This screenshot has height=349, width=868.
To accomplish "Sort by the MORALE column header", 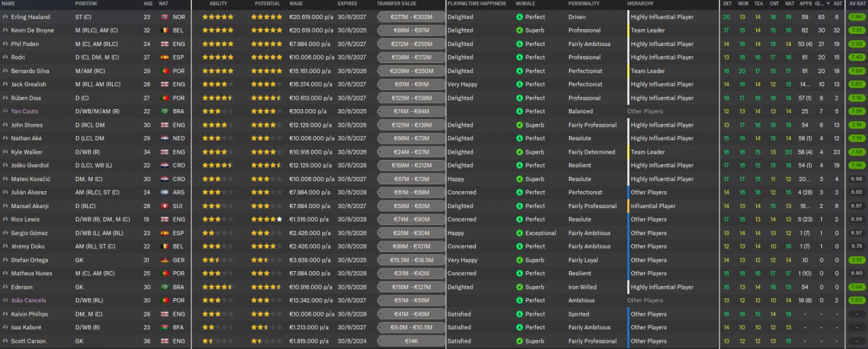I will 526,4.
